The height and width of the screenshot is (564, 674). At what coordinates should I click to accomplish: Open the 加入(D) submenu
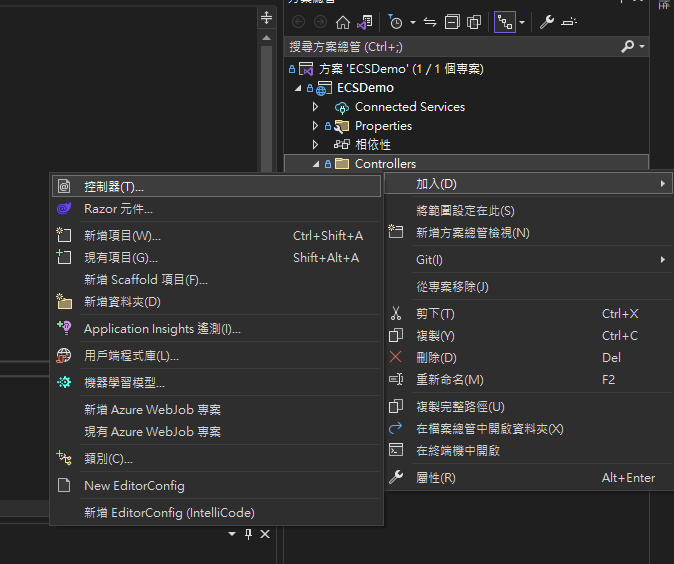[528, 184]
